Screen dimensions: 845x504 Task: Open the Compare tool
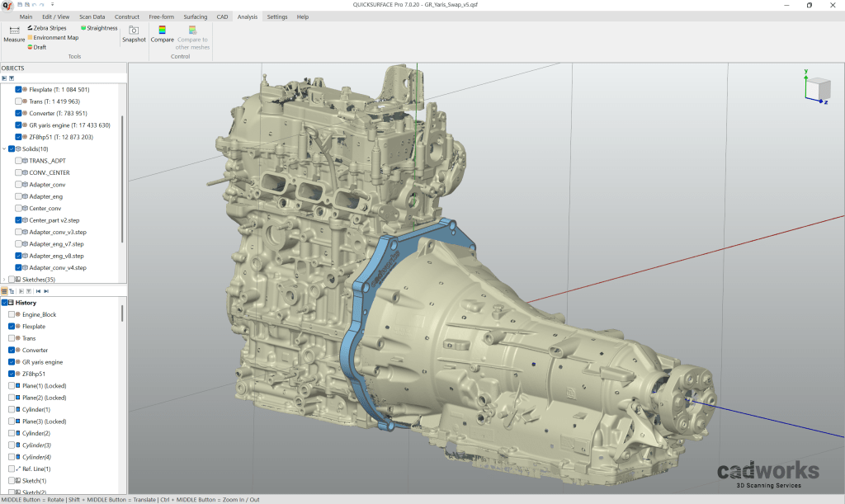point(163,33)
